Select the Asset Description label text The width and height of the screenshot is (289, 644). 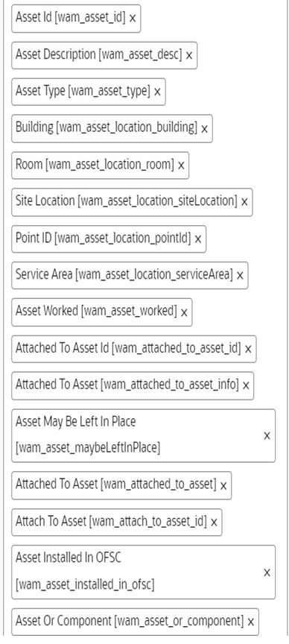click(98, 54)
